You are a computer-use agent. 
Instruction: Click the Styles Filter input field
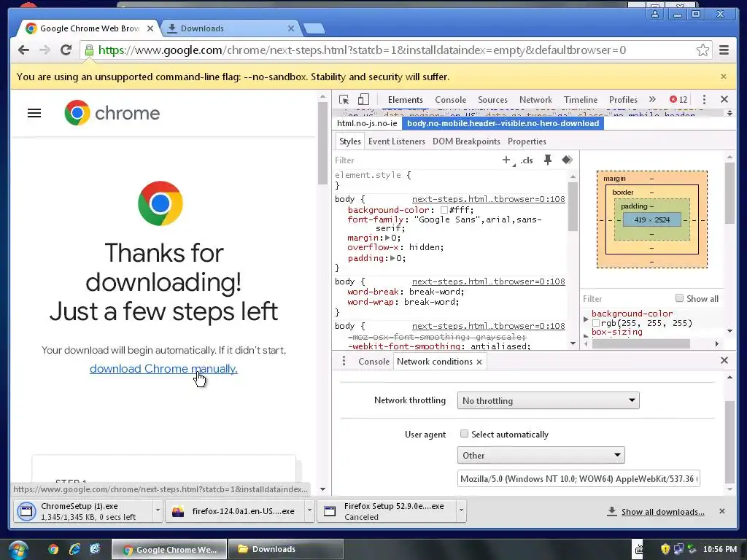414,160
